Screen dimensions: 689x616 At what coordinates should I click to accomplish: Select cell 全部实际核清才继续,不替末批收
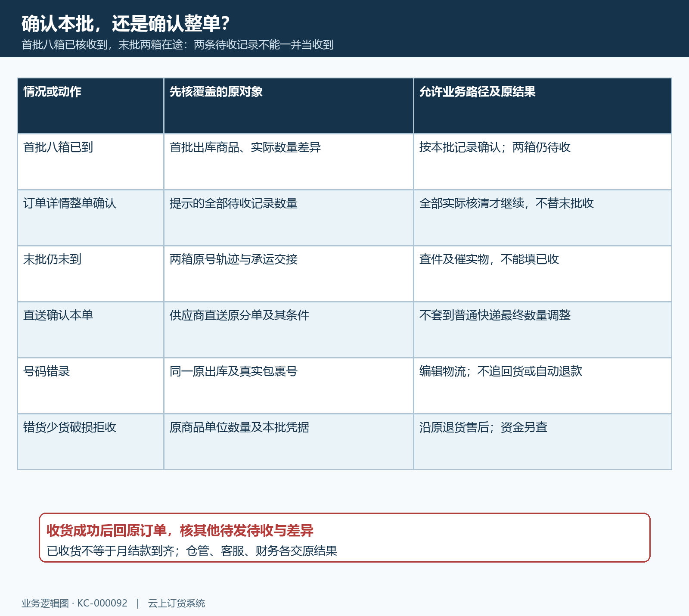[x=543, y=218]
